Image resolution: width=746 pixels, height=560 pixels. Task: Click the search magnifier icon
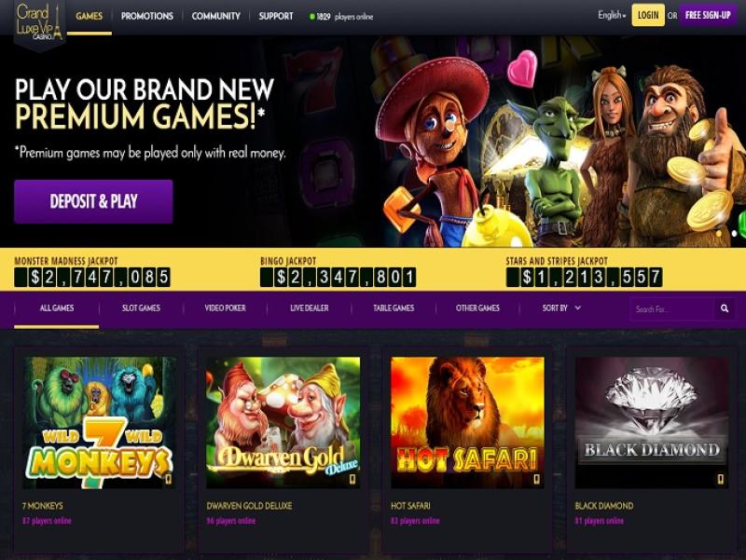click(x=725, y=309)
